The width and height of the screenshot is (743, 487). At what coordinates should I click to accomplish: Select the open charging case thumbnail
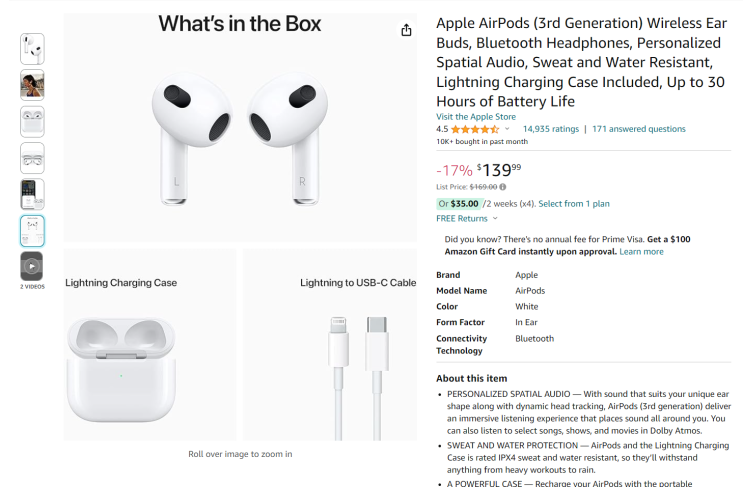click(32, 121)
